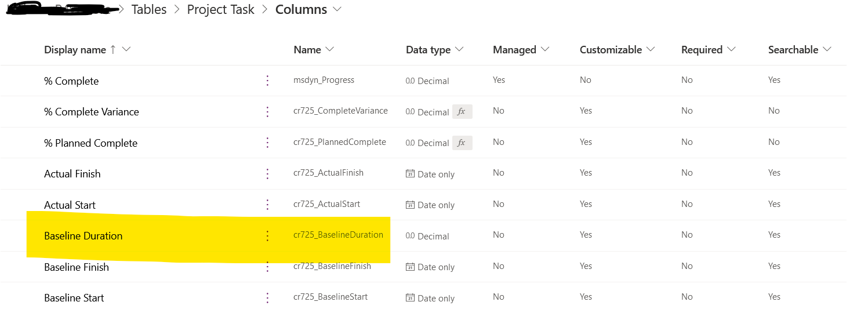Navigate to Project Task breadcrumb
Screen dimensions: 868x309
point(220,10)
